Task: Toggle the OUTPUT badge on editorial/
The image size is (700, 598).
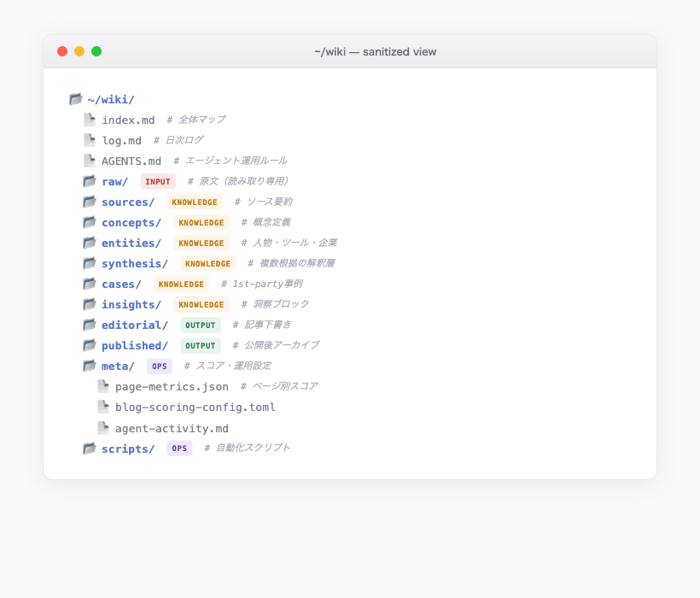Action: [200, 325]
